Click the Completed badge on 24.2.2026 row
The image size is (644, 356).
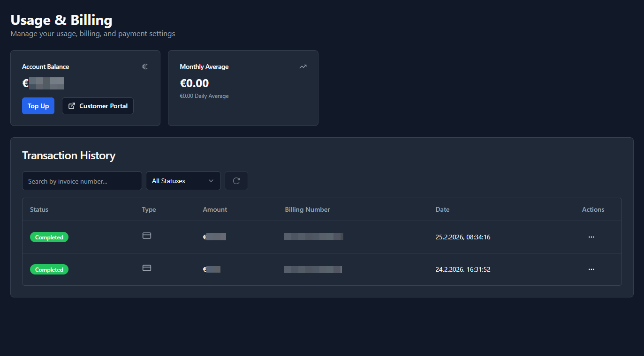[49, 269]
